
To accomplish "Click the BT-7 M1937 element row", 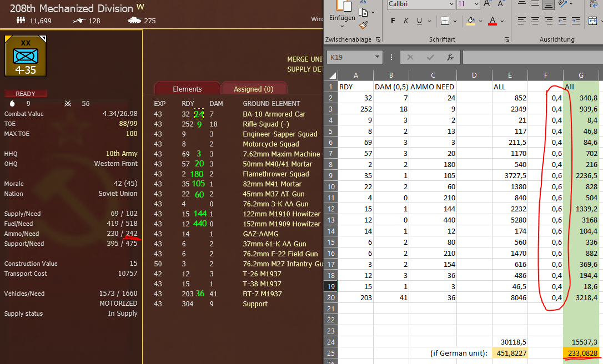I will coord(262,294).
